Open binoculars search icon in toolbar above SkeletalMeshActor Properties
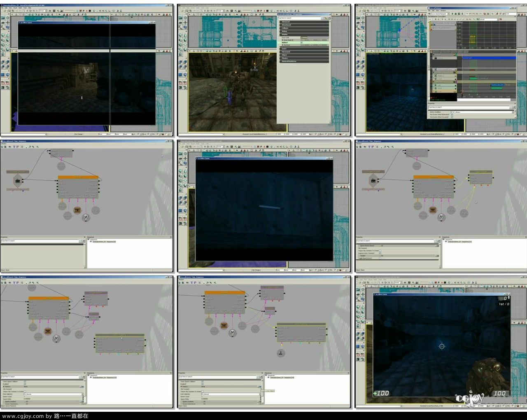This screenshot has width=527, height=420. click(x=227, y=11)
